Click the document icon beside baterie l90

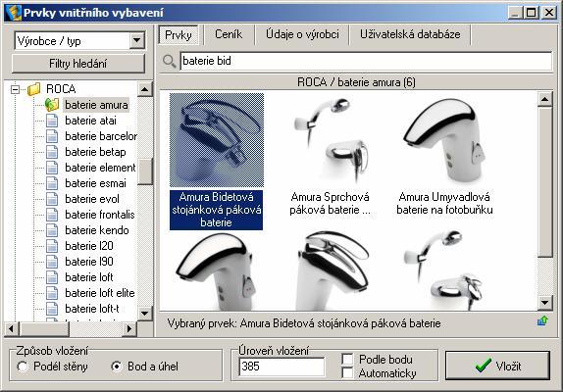(52, 262)
